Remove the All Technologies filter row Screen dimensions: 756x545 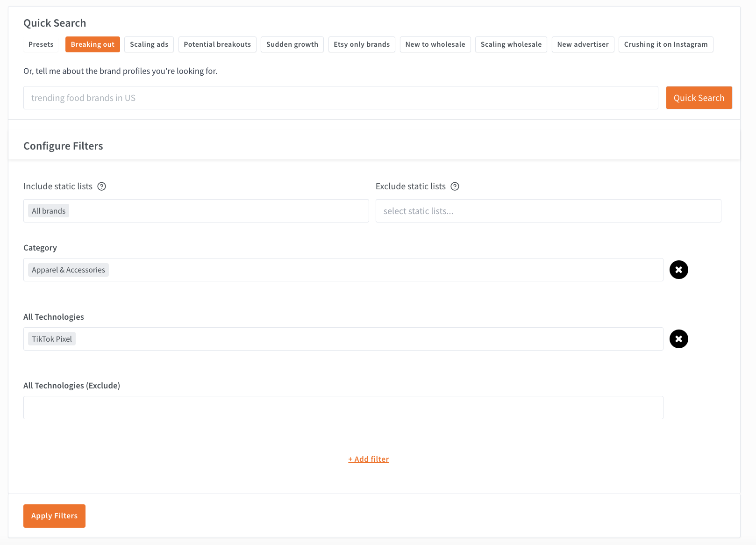[678, 339]
